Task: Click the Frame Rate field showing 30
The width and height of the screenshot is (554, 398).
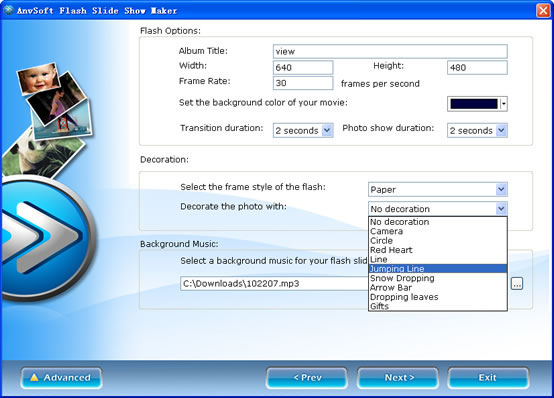Action: click(303, 83)
